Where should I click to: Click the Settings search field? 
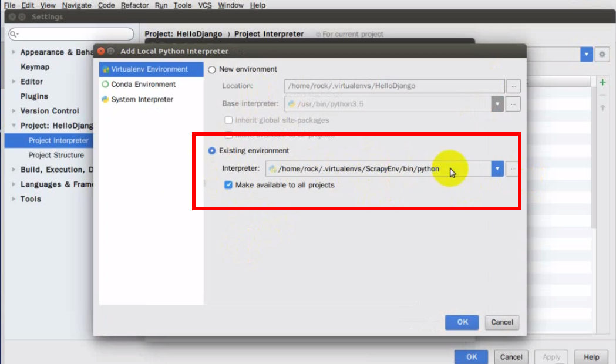coord(71,34)
